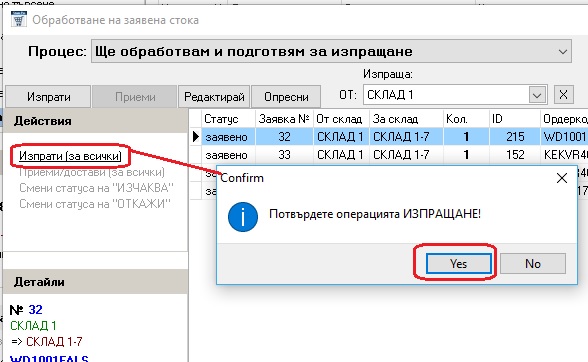Click Смени статуса на "ИЗЧАКВА" action
Image resolution: width=588 pixels, height=362 pixels.
[x=96, y=188]
